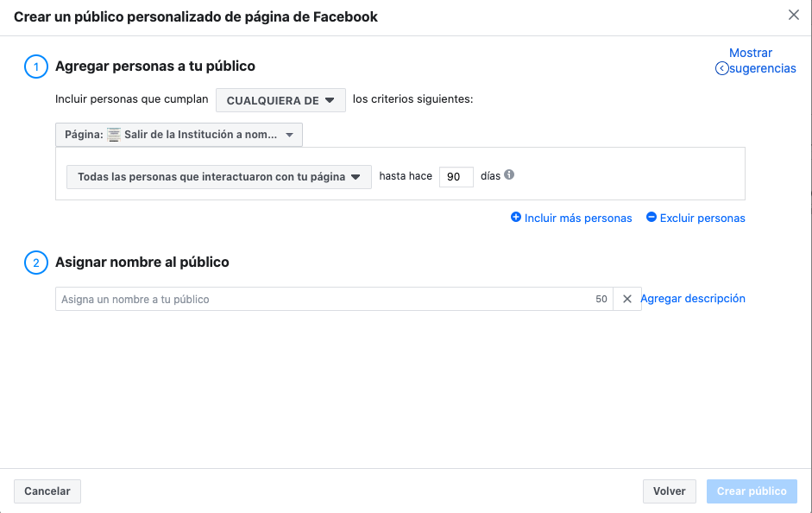This screenshot has height=513, width=812.
Task: Open the interaction type dropdown
Action: click(218, 176)
